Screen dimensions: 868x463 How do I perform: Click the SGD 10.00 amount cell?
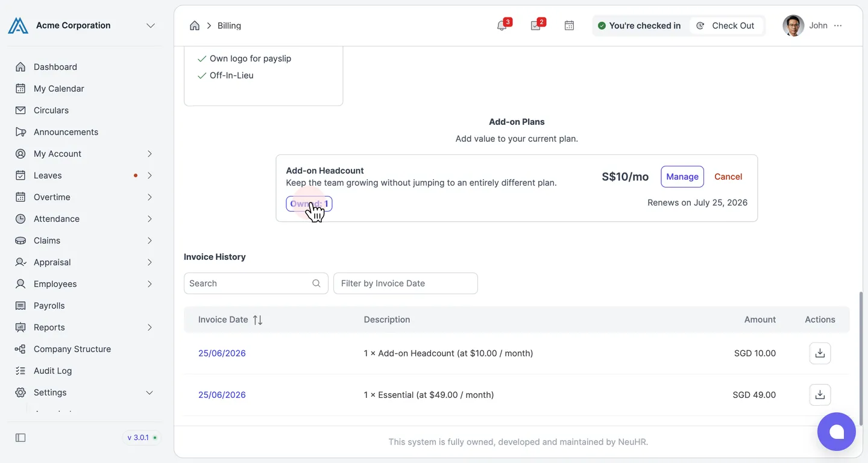point(755,353)
